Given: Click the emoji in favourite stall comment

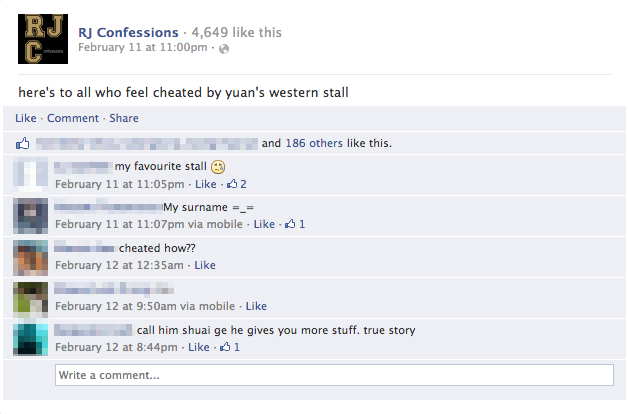Looking at the screenshot, I should [x=218, y=166].
